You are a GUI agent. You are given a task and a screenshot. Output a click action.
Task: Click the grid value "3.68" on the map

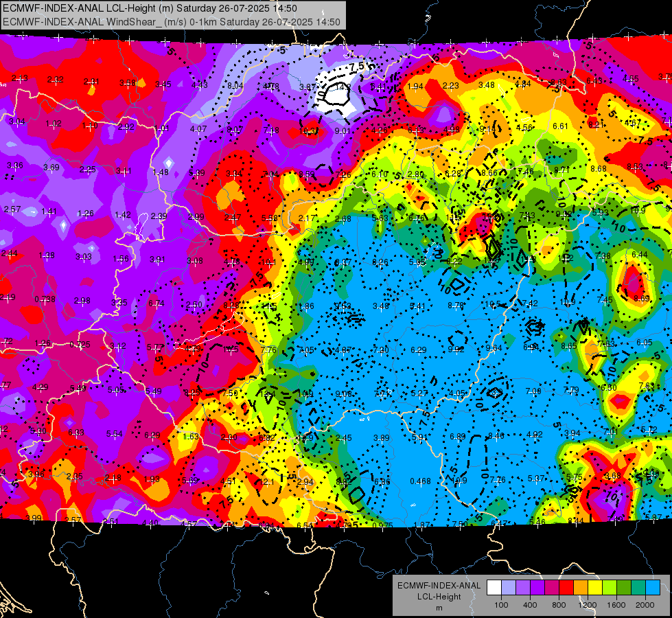(613, 475)
